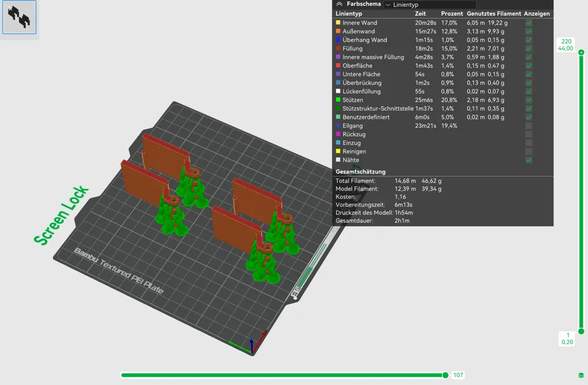Click the horizontal layer slider handle at screen bottom
The width and height of the screenshot is (588, 385).
click(x=445, y=374)
